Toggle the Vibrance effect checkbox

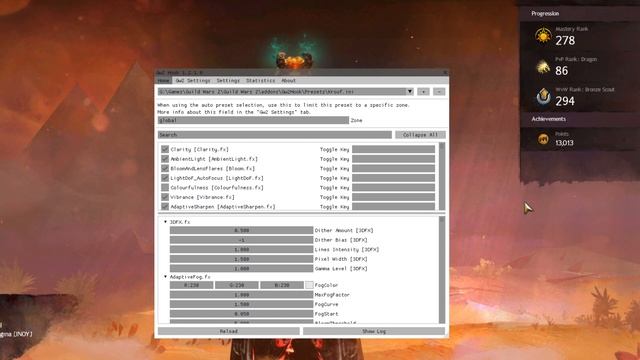165,197
